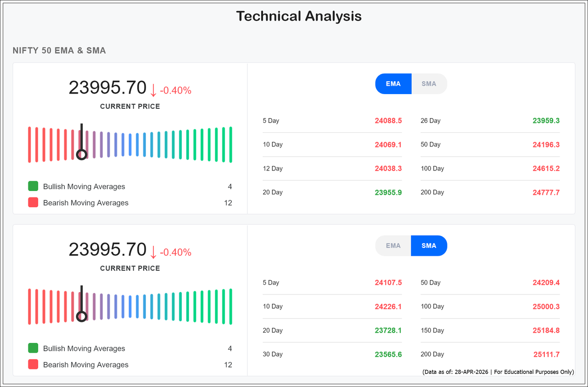Switch to SMA view in the top card
Viewport: 588px width, 387px height.
point(429,83)
